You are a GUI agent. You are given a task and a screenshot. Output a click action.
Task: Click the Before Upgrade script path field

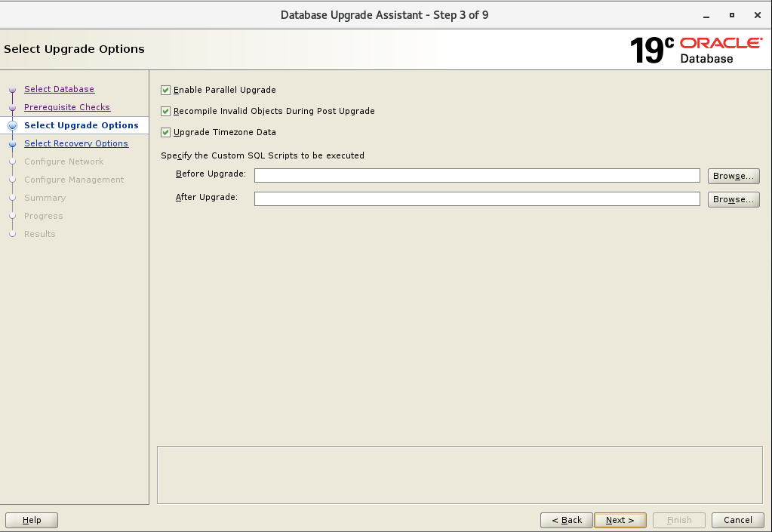[477, 176]
